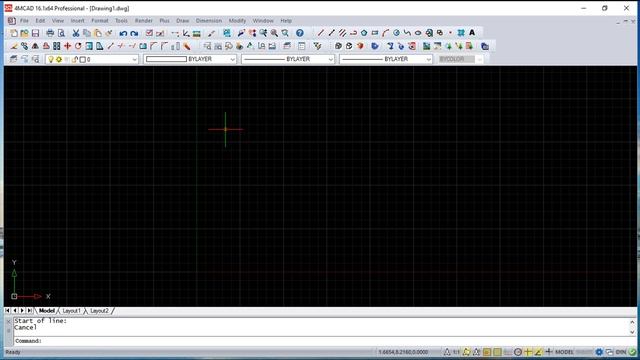640x360 pixels.
Task: Select the double-line draw tool
Action: (342, 33)
